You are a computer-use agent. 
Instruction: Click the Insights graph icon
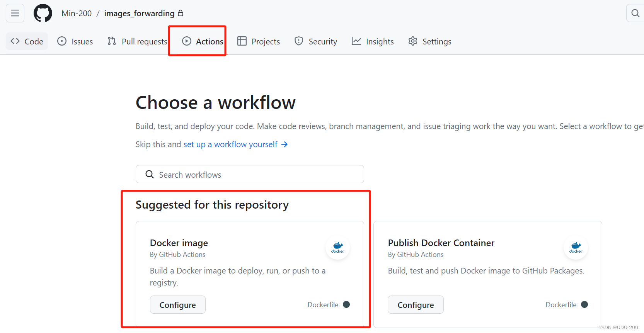[356, 41]
